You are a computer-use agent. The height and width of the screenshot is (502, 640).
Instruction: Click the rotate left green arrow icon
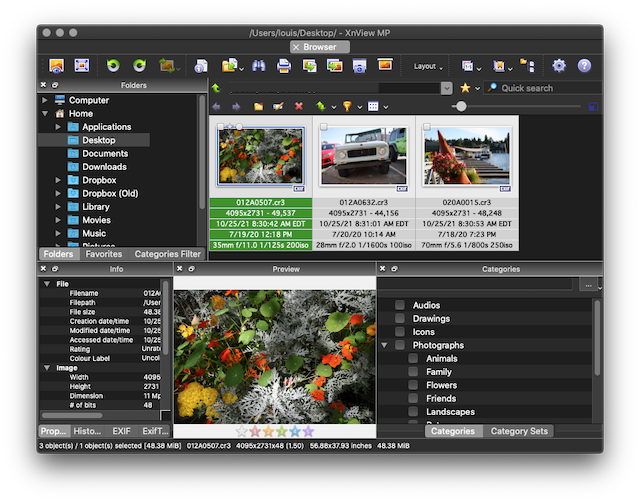(x=114, y=66)
